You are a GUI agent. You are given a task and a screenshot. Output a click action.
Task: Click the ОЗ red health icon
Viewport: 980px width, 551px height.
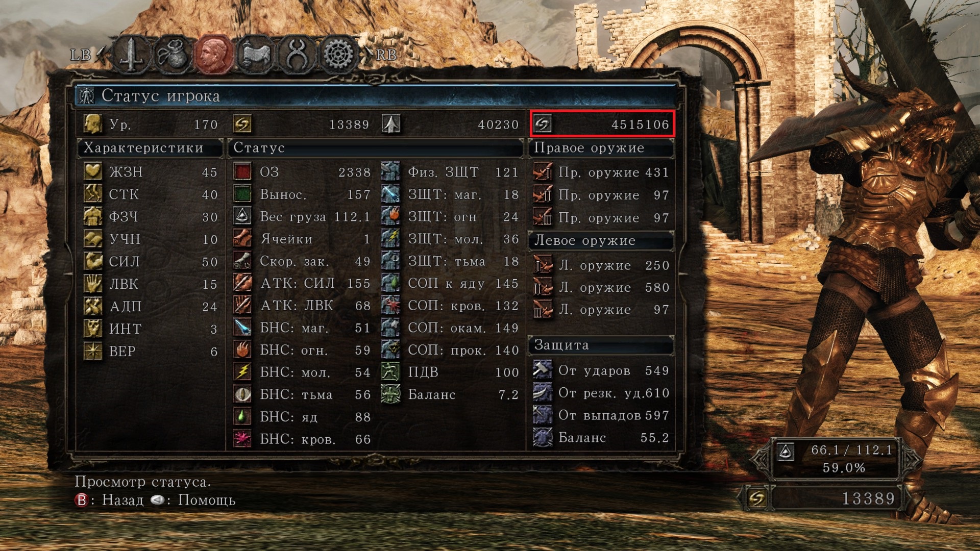242,171
